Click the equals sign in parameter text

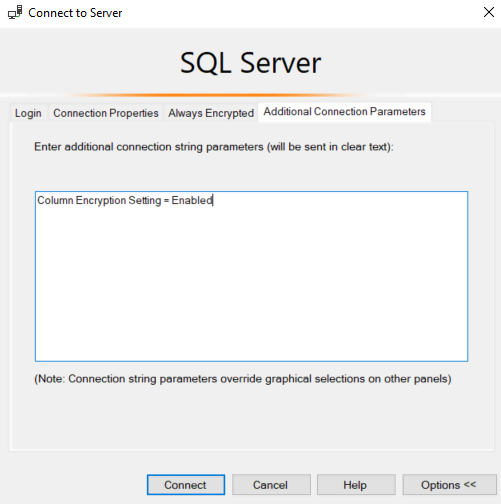166,201
